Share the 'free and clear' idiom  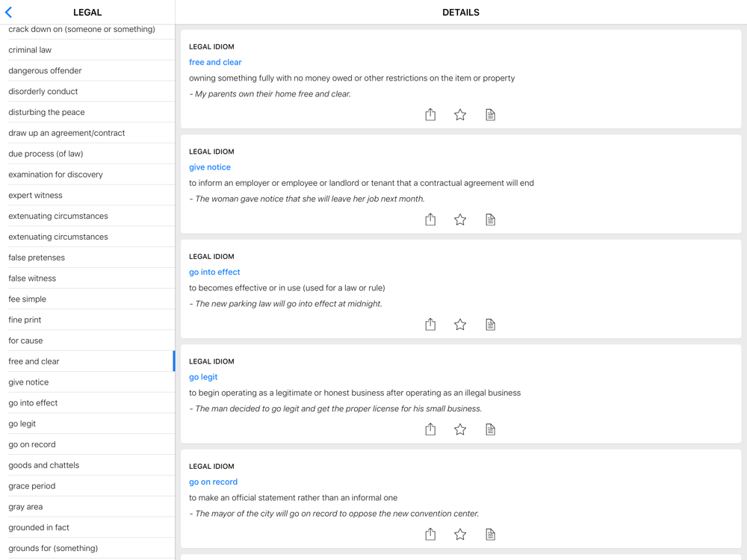tap(430, 114)
